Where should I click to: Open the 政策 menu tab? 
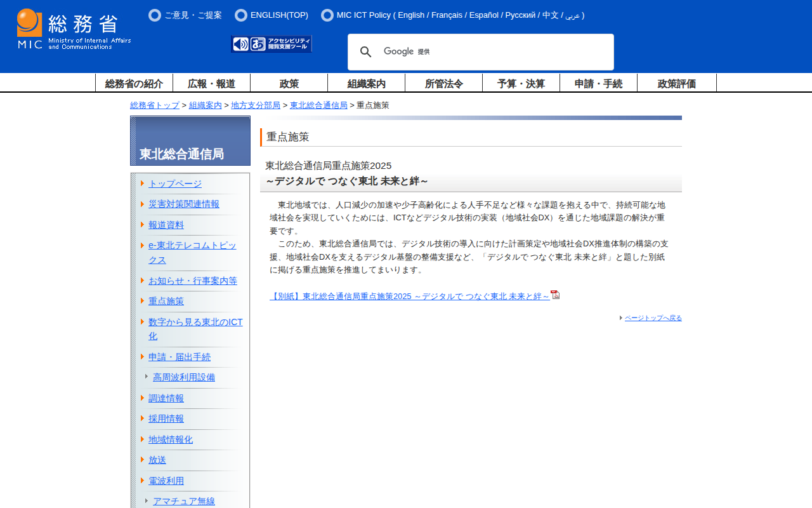(x=289, y=83)
